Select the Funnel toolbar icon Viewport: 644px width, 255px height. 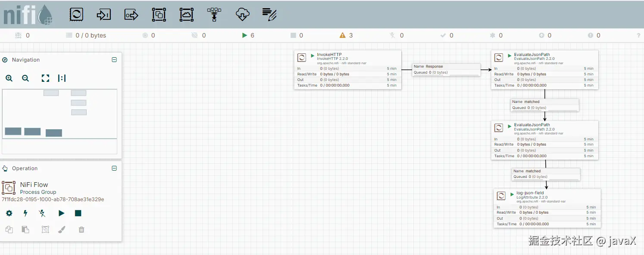coord(214,15)
